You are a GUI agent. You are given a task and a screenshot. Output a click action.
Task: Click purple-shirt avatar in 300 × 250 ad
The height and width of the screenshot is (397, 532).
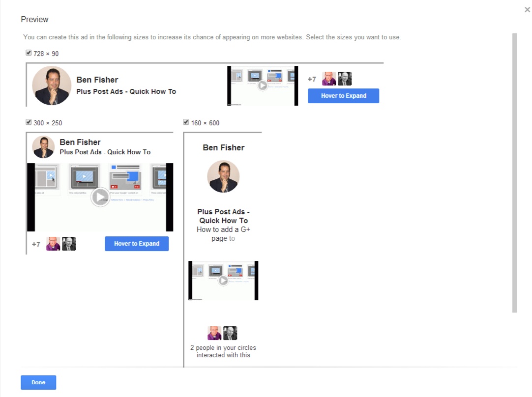pos(53,244)
